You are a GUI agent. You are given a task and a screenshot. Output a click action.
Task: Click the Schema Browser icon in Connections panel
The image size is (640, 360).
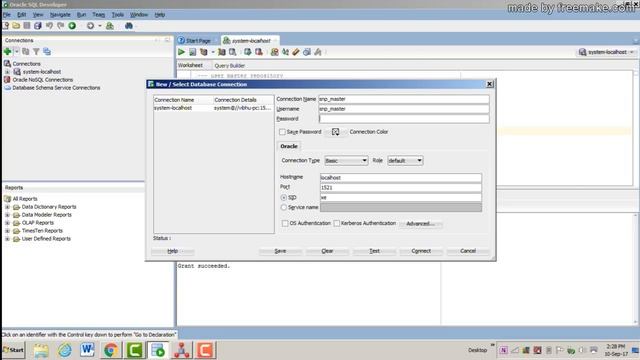pos(47,51)
